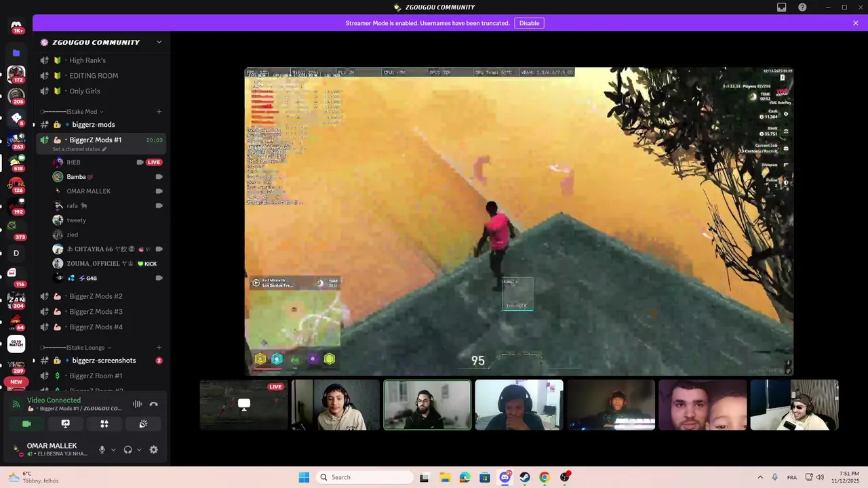Open the soundboard icon
Screen dimensions: 868x488
pos(143,424)
